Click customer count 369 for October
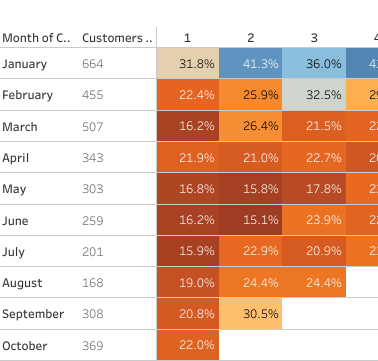This screenshot has width=378, height=361. tap(93, 346)
